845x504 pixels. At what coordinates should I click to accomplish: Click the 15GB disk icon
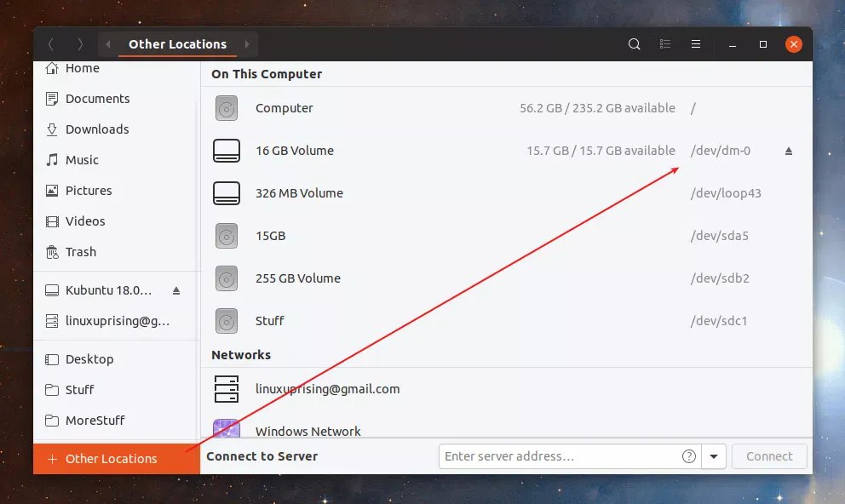click(227, 236)
